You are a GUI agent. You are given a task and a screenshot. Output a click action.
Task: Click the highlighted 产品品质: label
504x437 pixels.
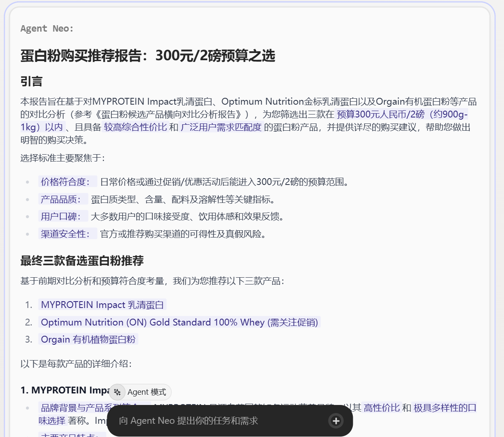click(x=63, y=199)
